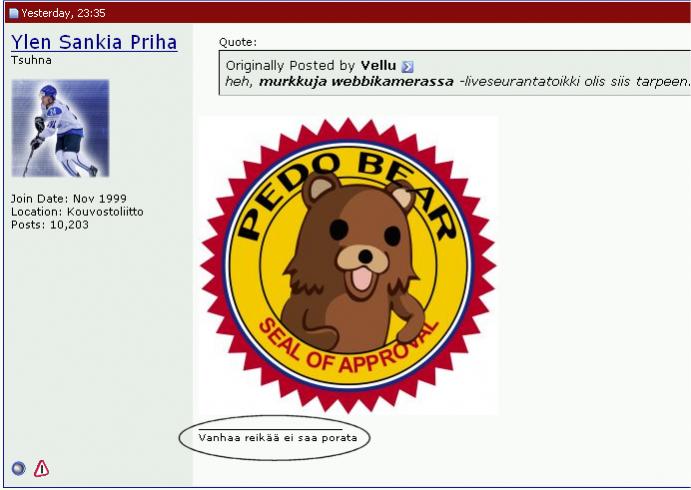Select the 'Yesterday, 23:35' timestamp text

point(63,13)
